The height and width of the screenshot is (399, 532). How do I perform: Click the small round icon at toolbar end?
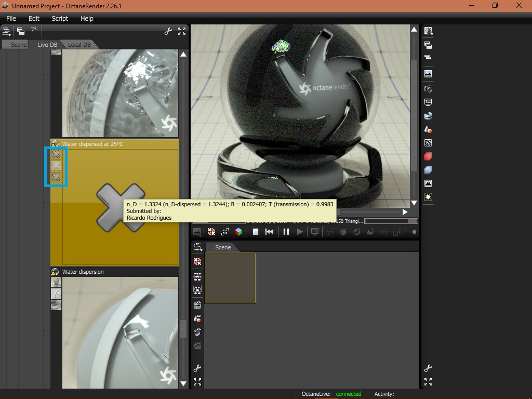tap(414, 232)
